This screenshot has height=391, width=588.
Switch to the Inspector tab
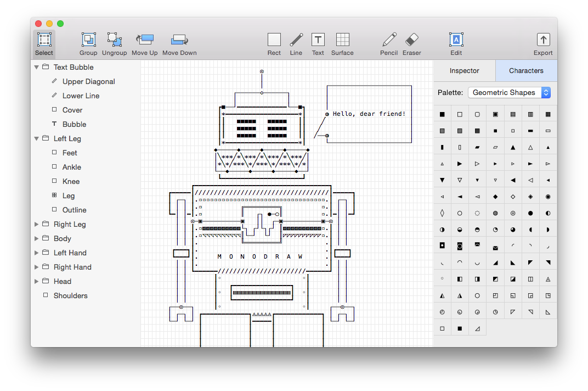tap(464, 71)
